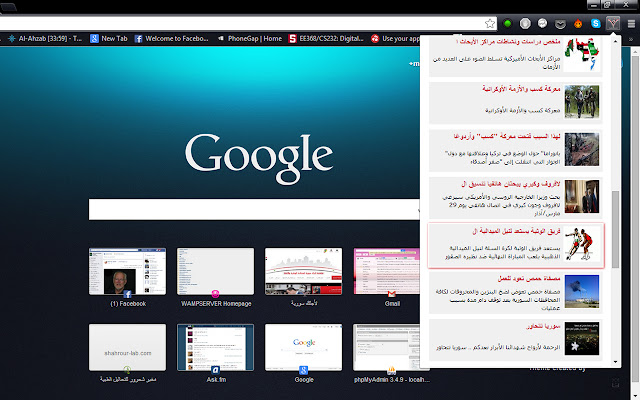
Task: Open the WAMPSERVER Homepage thumbnail
Action: [216, 271]
